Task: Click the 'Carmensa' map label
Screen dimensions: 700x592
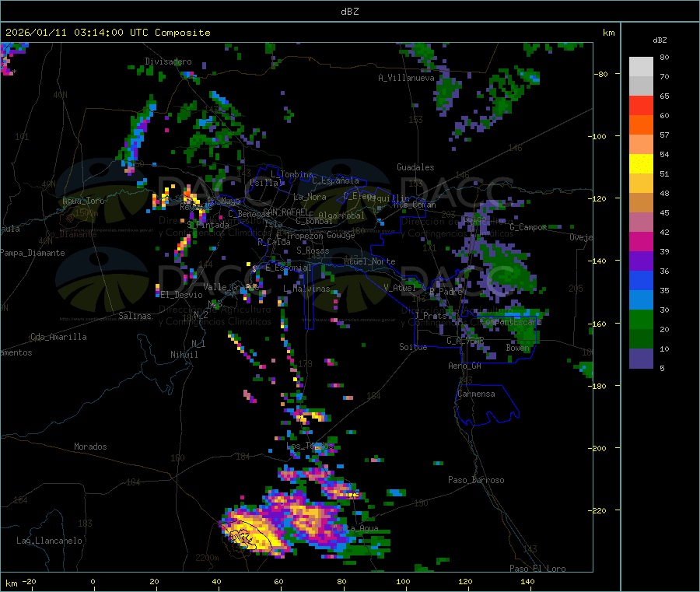Action: point(476,394)
